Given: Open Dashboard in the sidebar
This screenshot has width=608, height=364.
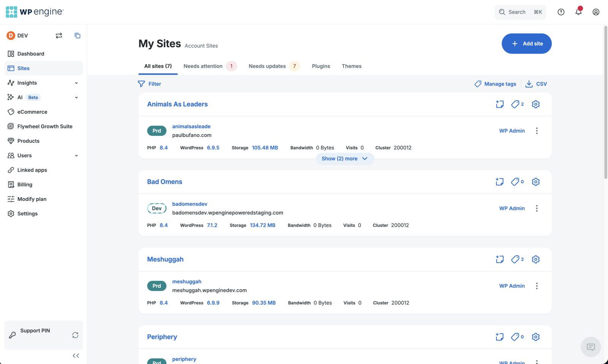Looking at the screenshot, I should pos(43,54).
